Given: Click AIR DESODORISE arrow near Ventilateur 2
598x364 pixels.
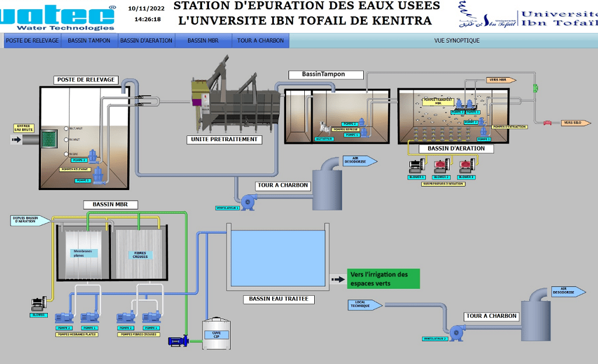Looking at the screenshot, I should 568,292.
